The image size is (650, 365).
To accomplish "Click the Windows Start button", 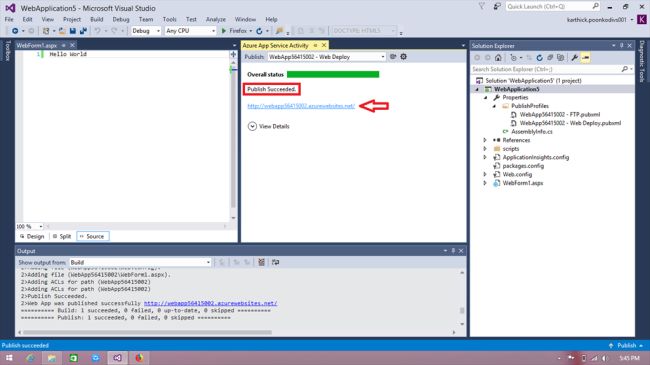I will 9,358.
